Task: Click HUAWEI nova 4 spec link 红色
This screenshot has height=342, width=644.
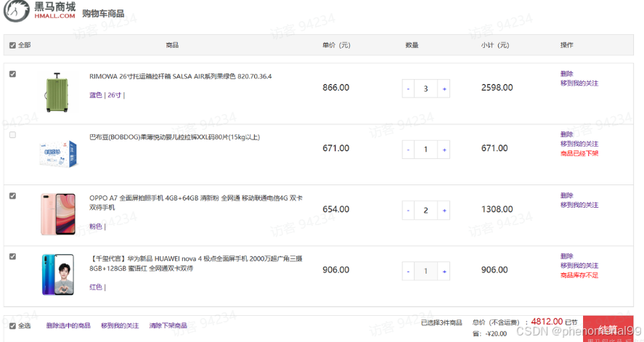Action: coord(97,288)
